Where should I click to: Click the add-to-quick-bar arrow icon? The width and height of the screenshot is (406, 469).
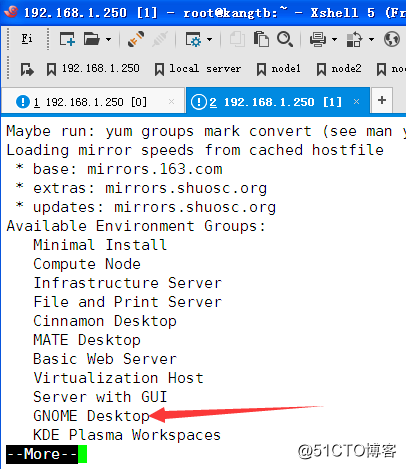(27, 69)
